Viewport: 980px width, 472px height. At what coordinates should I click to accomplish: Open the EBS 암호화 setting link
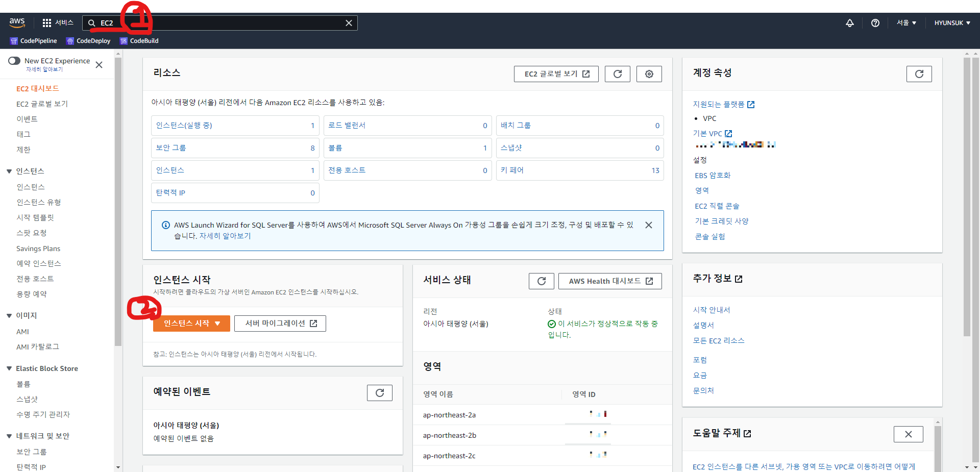(x=713, y=176)
